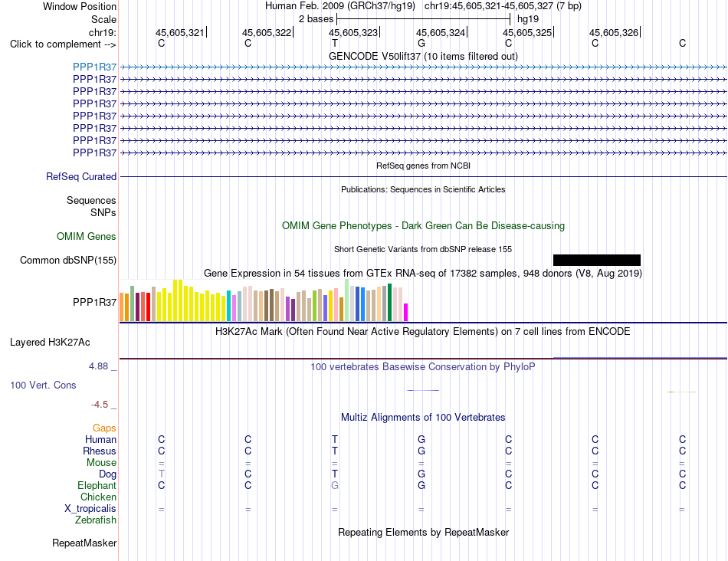Viewport: 728px width, 561px height.
Task: Click the OMIM Gene Phenotypes track title
Action: click(x=424, y=225)
